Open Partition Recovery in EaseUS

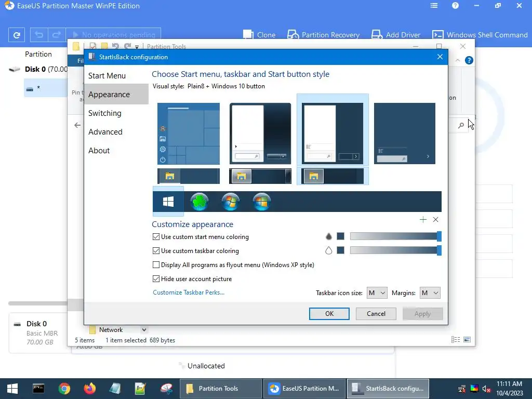pyautogui.click(x=323, y=35)
